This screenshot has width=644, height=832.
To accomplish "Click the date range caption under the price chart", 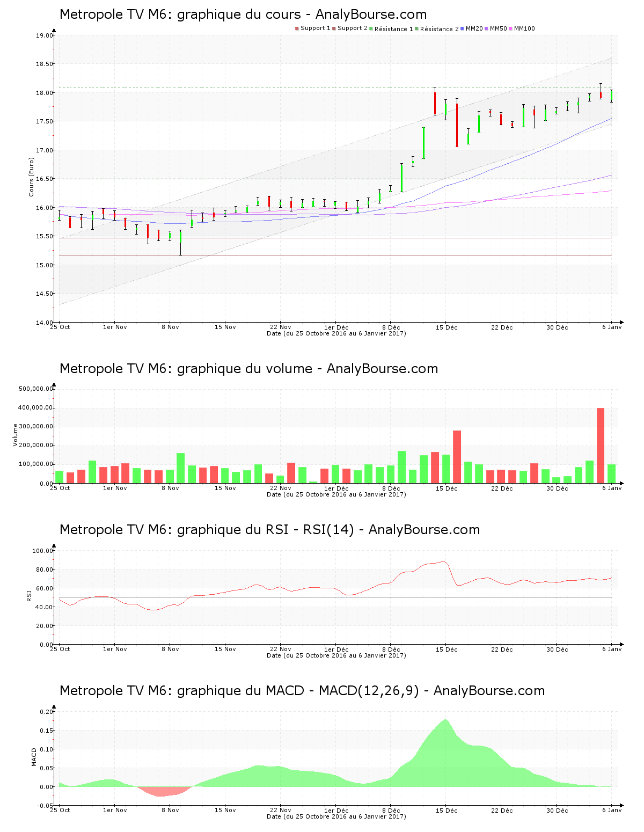I will click(336, 333).
